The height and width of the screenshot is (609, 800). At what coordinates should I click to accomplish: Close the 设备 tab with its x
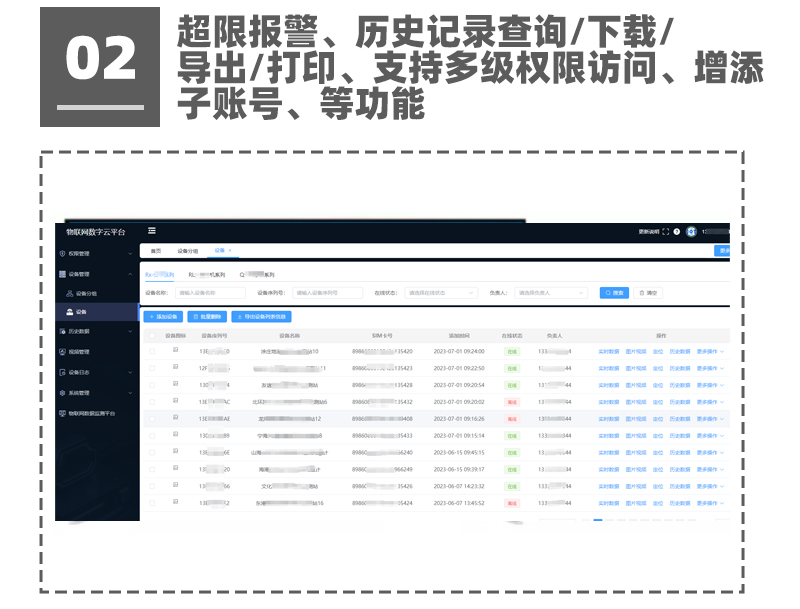230,250
